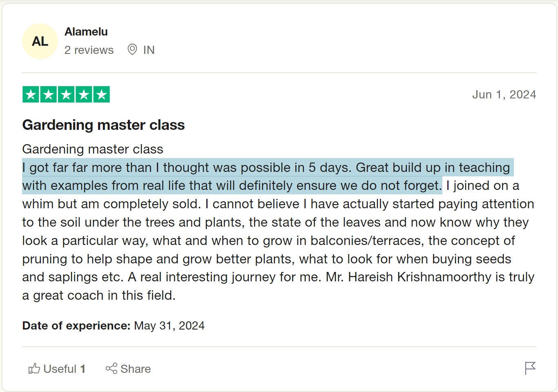Click the thumbs-up icon

pos(34,369)
